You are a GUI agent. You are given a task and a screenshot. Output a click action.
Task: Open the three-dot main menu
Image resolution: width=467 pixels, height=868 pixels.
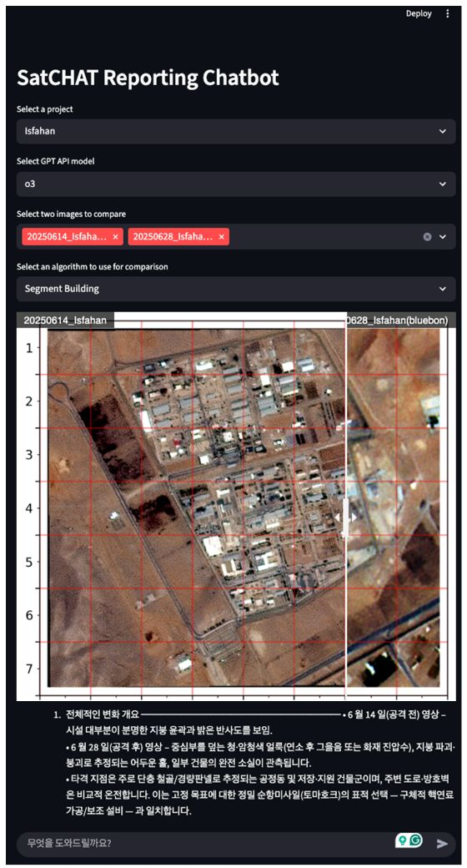tap(448, 14)
